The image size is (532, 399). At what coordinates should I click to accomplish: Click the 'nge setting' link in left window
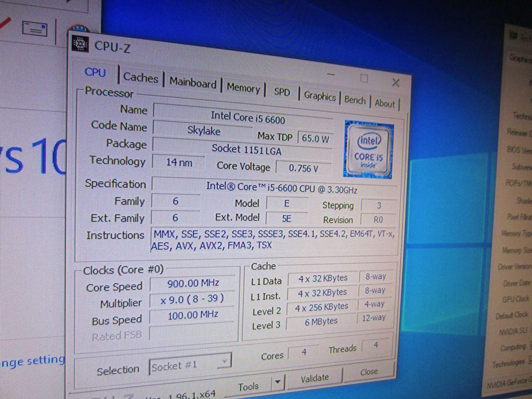click(33, 361)
